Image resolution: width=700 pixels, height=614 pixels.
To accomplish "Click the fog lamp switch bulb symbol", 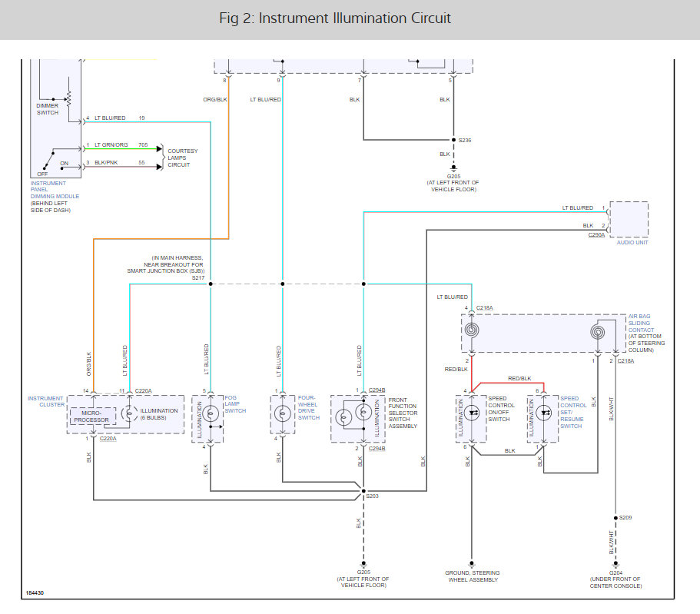I will [x=211, y=414].
